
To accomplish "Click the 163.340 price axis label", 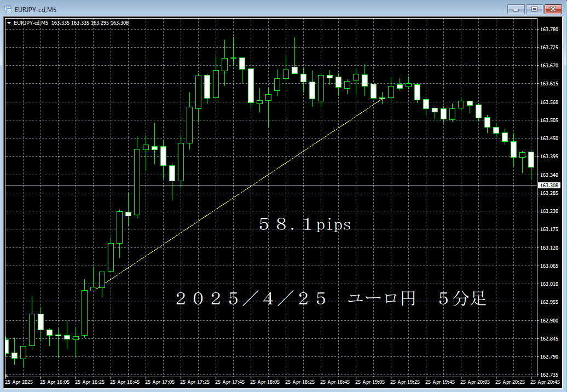I will [549, 175].
